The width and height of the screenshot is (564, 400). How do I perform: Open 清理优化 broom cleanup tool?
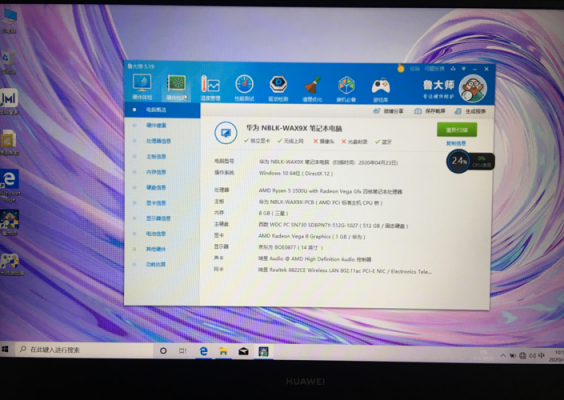(x=312, y=89)
